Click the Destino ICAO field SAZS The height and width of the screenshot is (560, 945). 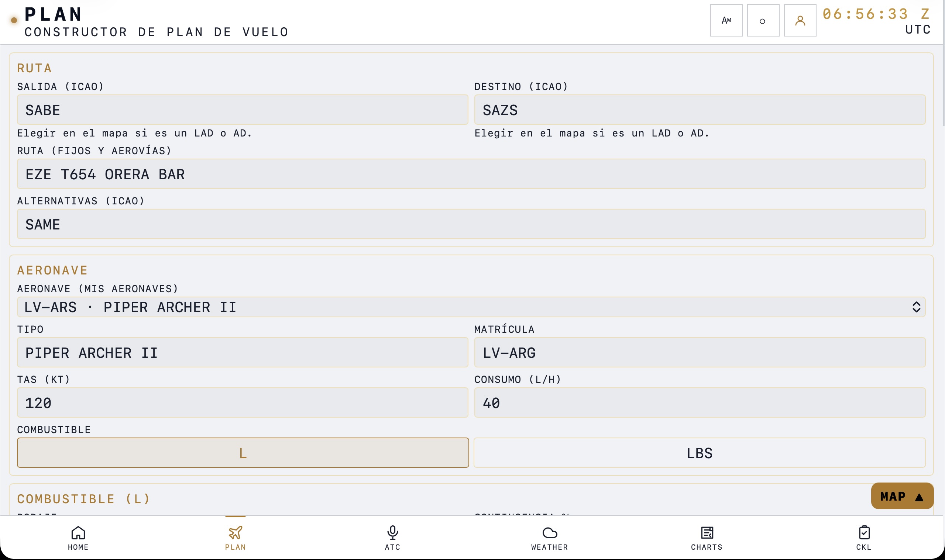click(700, 110)
